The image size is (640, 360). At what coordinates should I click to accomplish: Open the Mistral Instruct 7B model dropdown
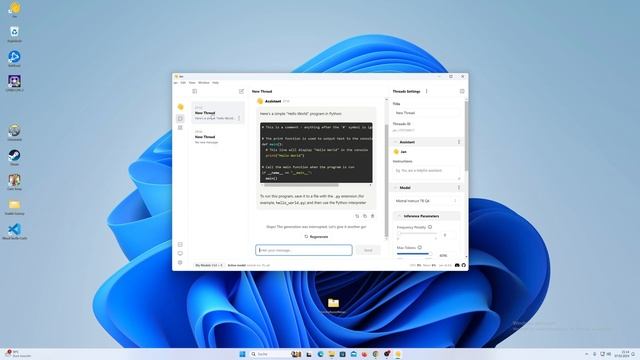(x=426, y=201)
